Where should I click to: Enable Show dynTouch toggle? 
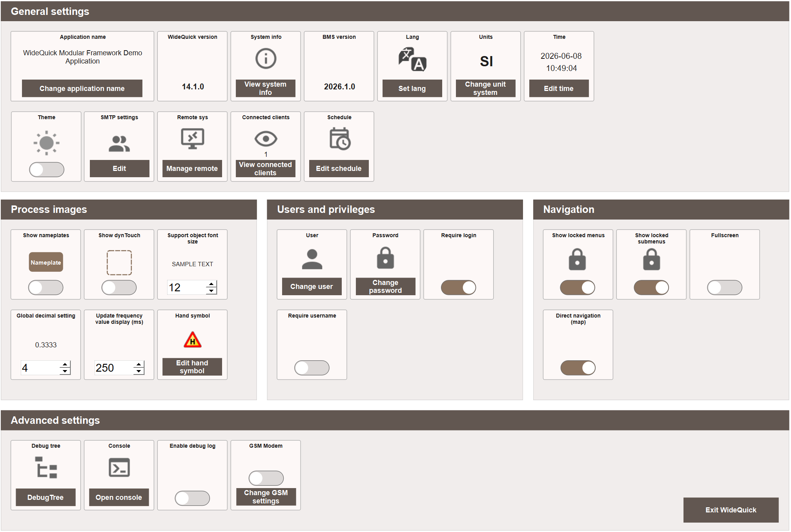click(x=119, y=287)
